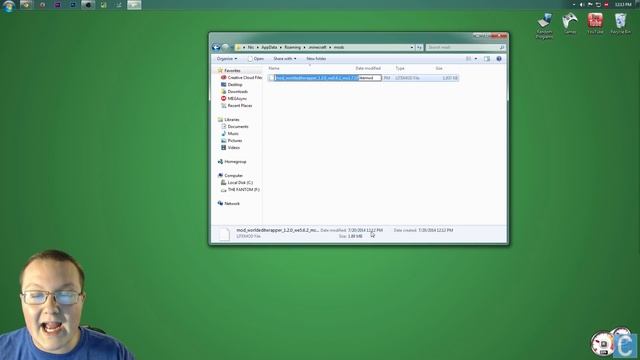Open the Recycle Bin desktop icon
Screen dimensions: 640x360
(x=620, y=24)
